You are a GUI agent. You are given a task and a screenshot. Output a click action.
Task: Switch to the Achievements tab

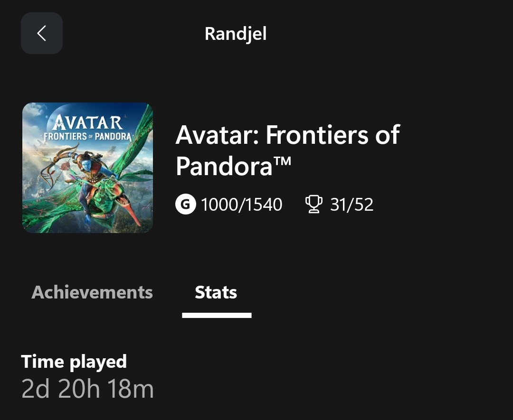pyautogui.click(x=92, y=292)
